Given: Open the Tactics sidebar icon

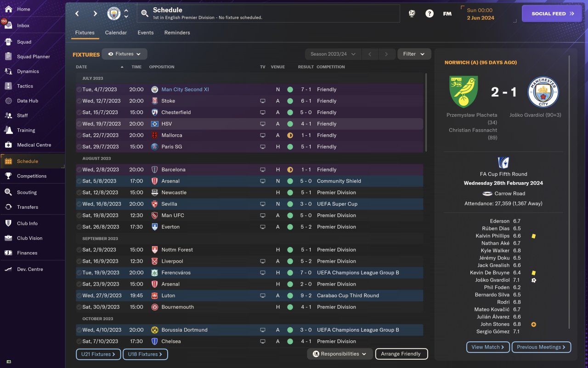Looking at the screenshot, I should coord(8,86).
